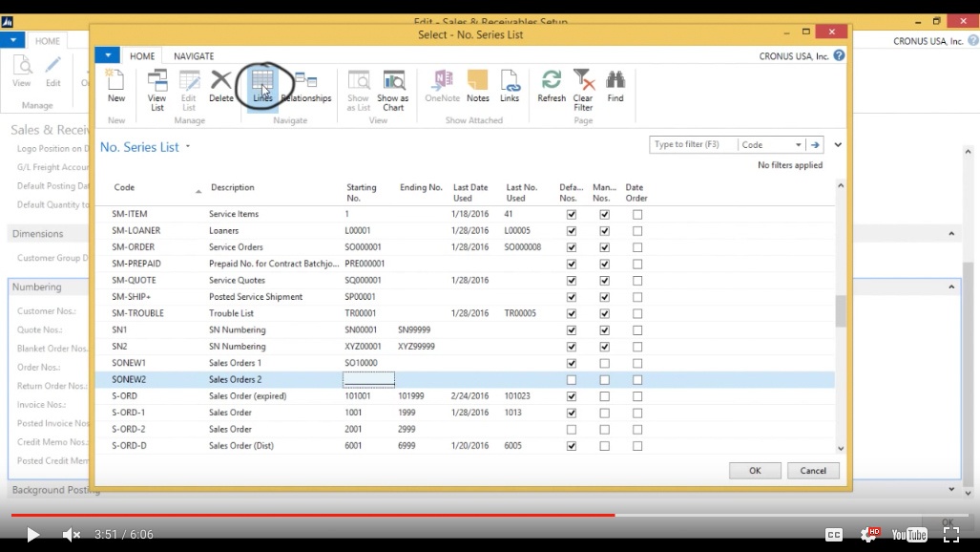Select the SONEW1 row code

pyautogui.click(x=129, y=363)
